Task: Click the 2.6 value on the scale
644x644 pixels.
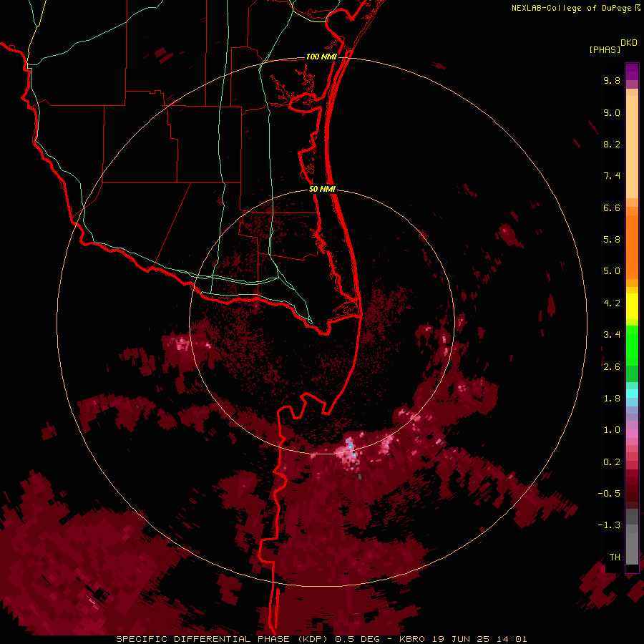Action: click(x=612, y=367)
